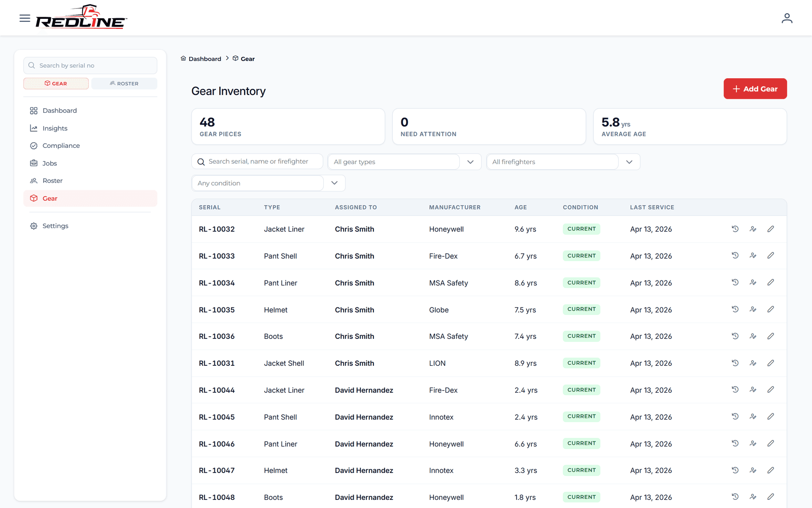The image size is (812, 508).
Task: View history for RL-10044
Action: coord(735,390)
